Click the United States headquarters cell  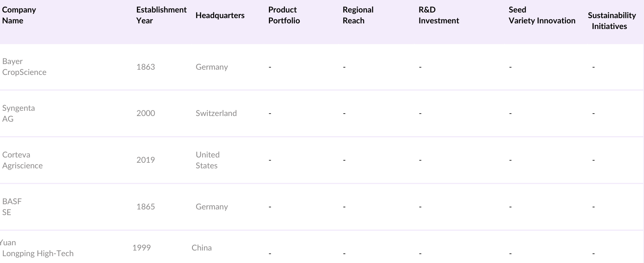[x=207, y=160]
